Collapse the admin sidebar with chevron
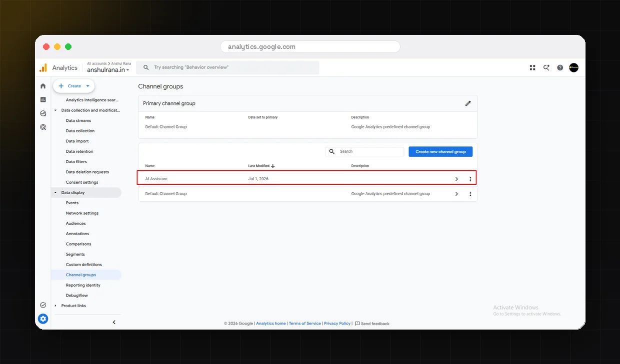 coord(114,322)
